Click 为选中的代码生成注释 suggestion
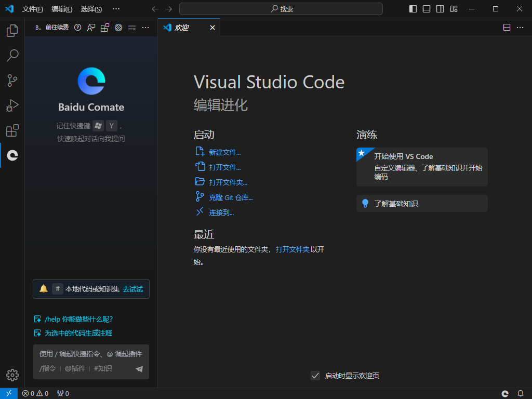Viewport: 532px width, 399px height. pos(78,333)
